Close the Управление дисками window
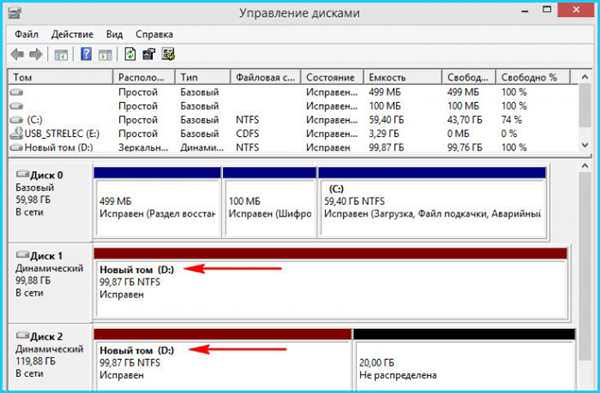The width and height of the screenshot is (600, 393). pos(576,10)
